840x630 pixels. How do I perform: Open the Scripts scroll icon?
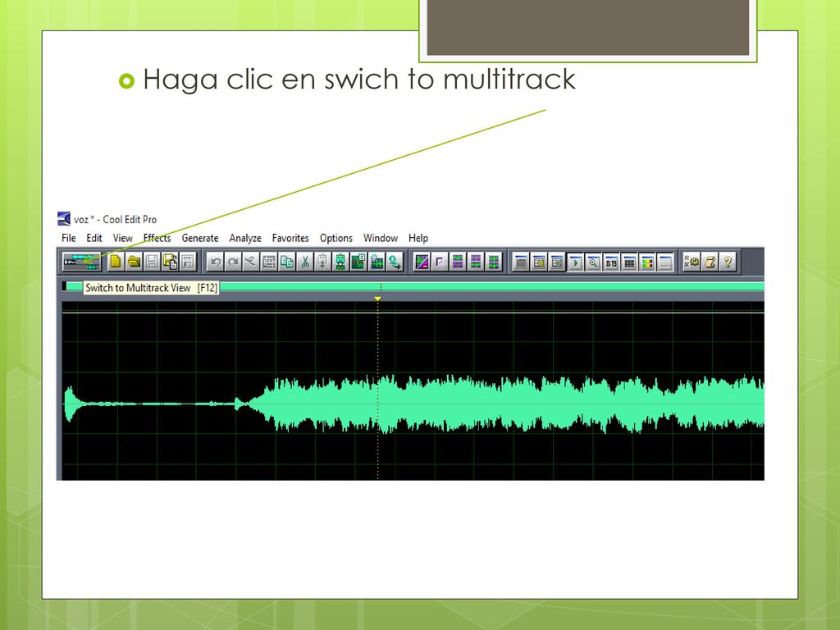(710, 262)
